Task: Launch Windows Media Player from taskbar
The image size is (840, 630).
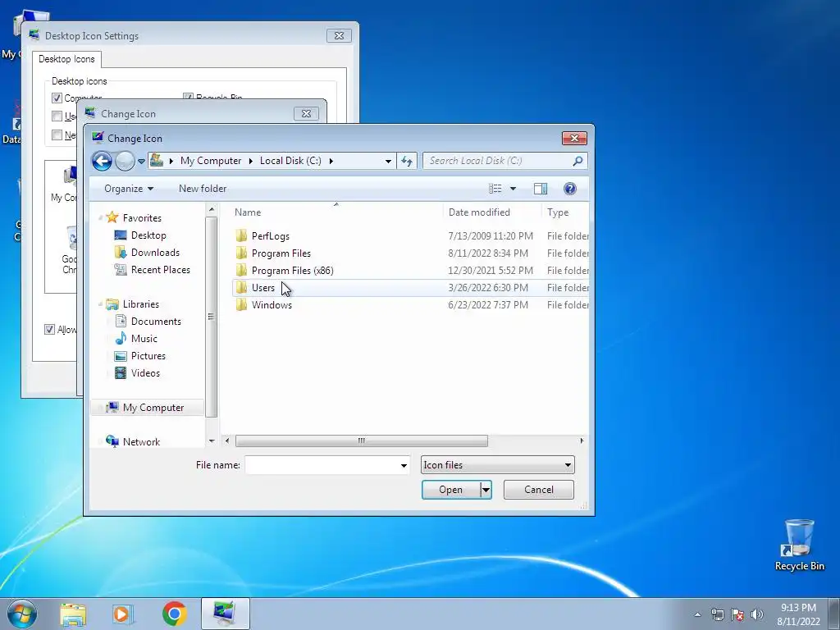Action: (123, 614)
